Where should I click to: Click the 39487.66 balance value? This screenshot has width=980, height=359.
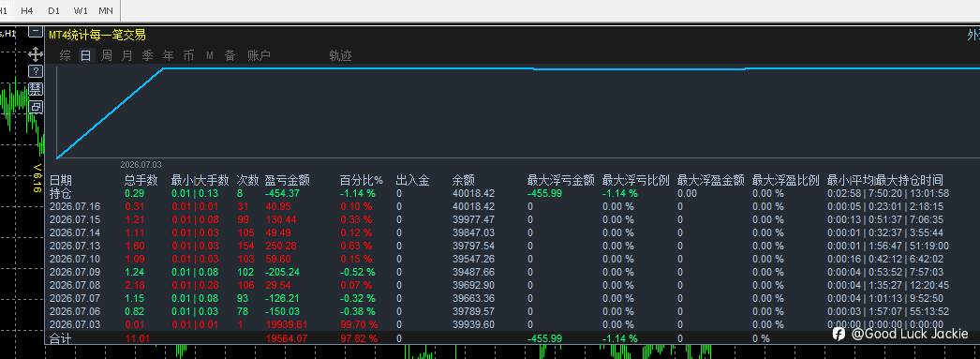[473, 272]
